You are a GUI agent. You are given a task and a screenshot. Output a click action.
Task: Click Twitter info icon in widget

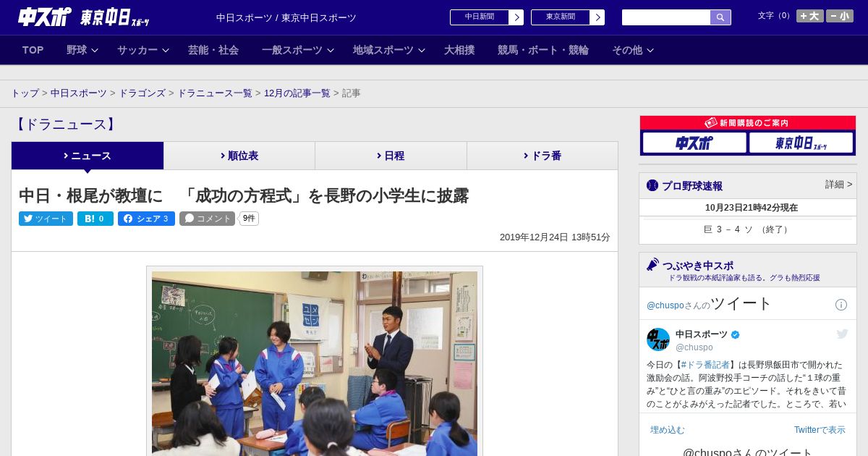tap(841, 305)
